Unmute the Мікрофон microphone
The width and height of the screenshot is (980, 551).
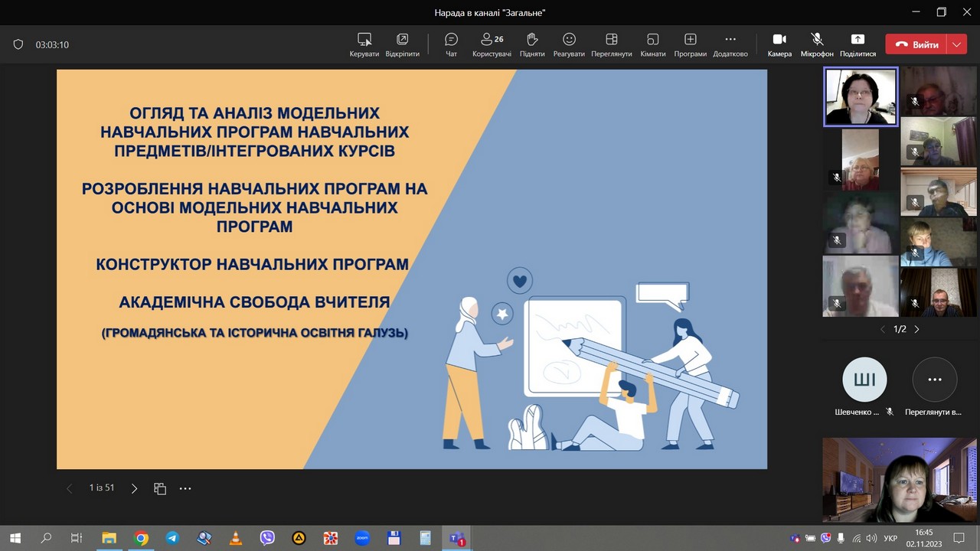(817, 44)
